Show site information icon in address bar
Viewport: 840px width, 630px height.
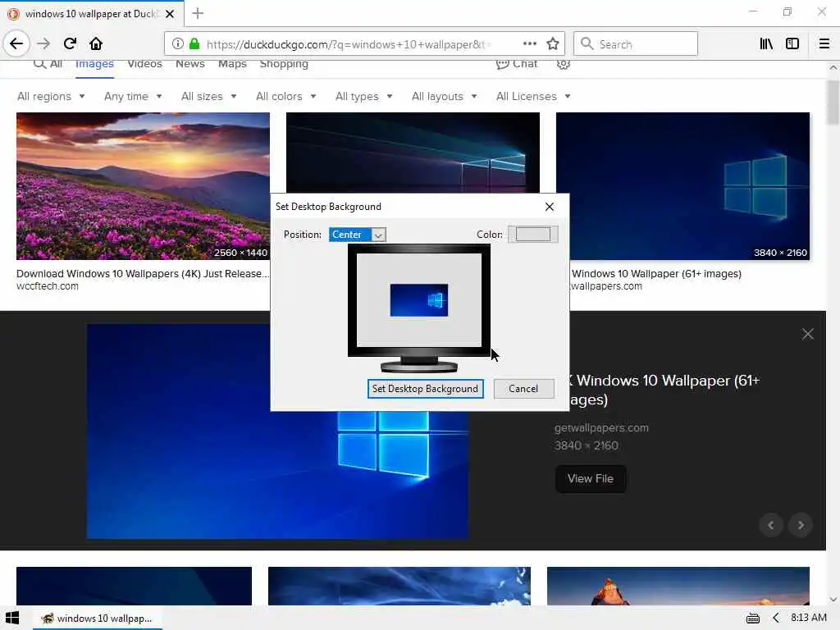pos(178,44)
